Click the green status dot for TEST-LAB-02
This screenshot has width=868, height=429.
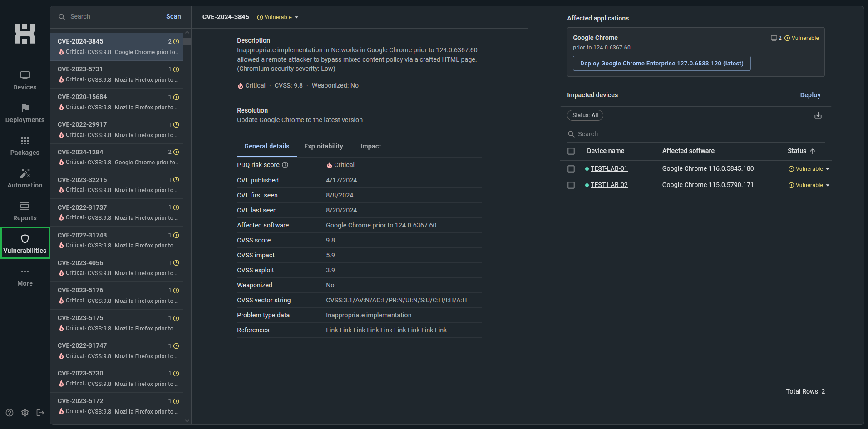587,185
